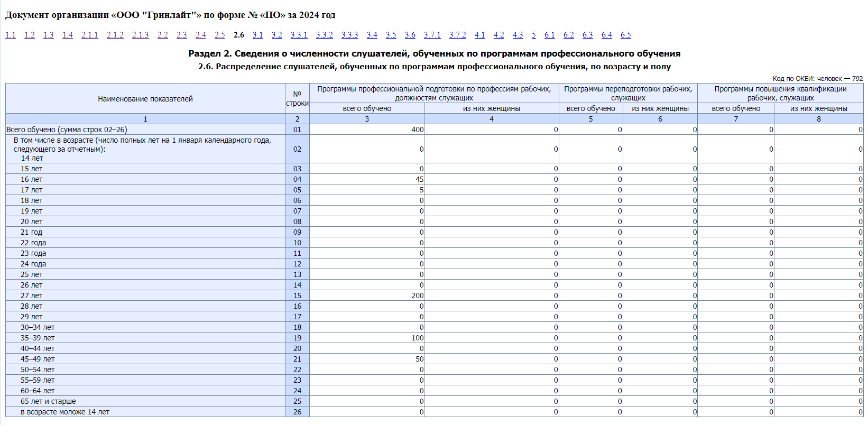This screenshot has height=425, width=868.
Task: Navigate to section 6.3
Action: tap(588, 35)
